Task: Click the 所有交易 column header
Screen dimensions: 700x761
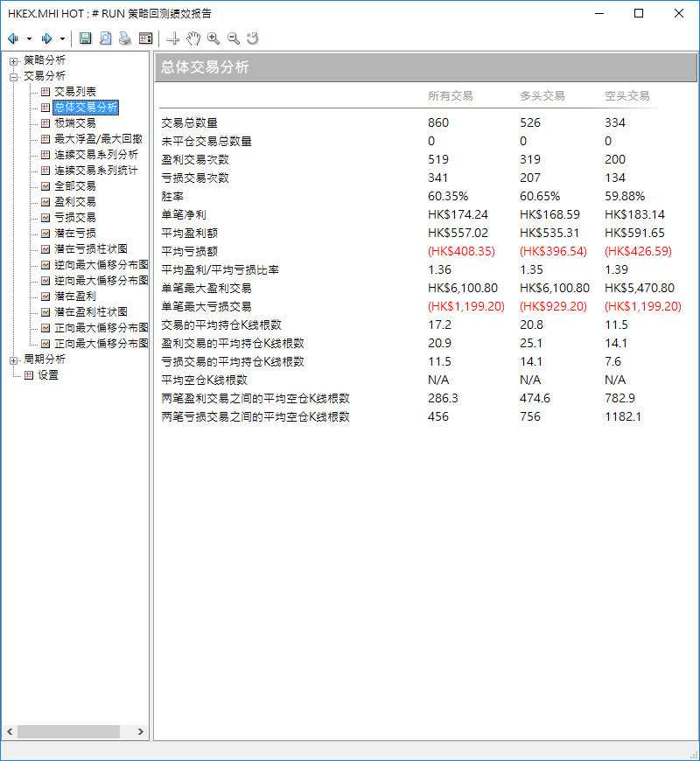Action: (x=450, y=96)
